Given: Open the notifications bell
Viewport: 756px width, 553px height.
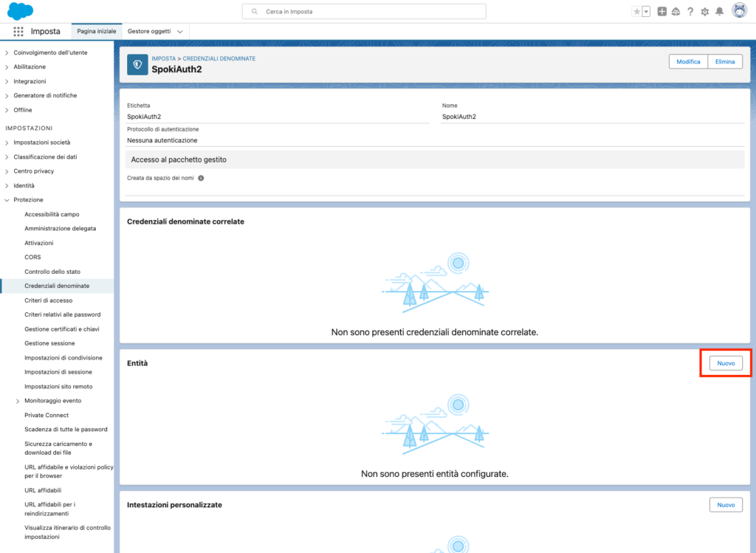Looking at the screenshot, I should pos(719,12).
